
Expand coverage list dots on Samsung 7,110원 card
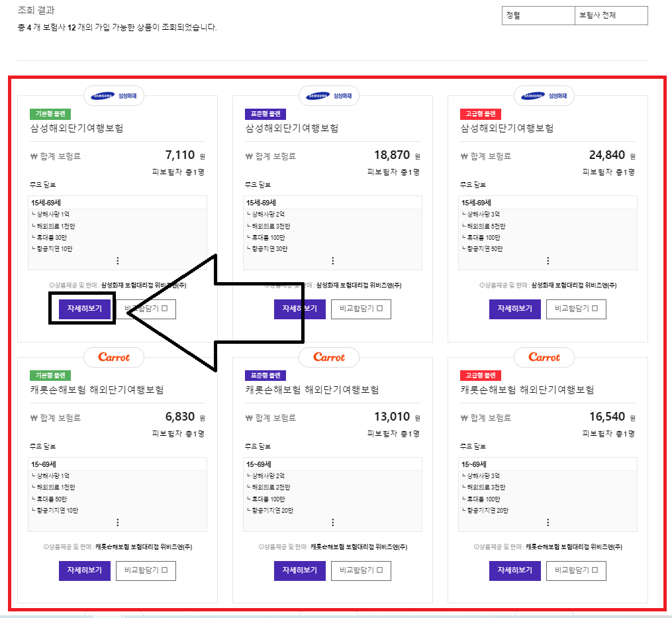point(117,261)
